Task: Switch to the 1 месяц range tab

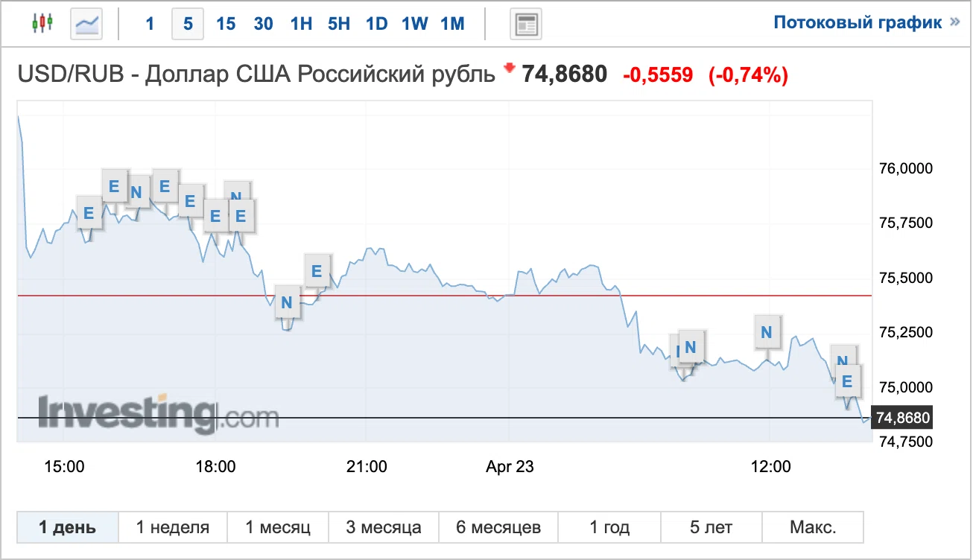Action: tap(278, 528)
